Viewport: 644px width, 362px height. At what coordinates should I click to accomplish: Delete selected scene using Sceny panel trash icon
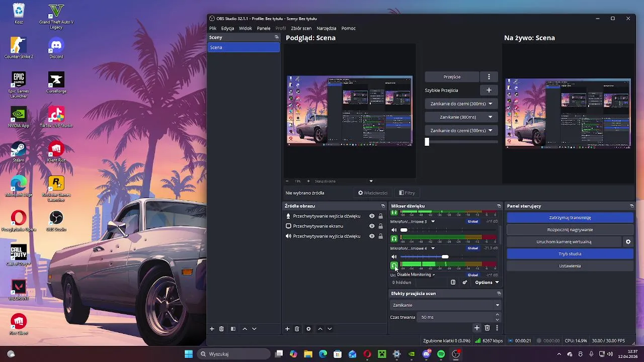tap(221, 329)
